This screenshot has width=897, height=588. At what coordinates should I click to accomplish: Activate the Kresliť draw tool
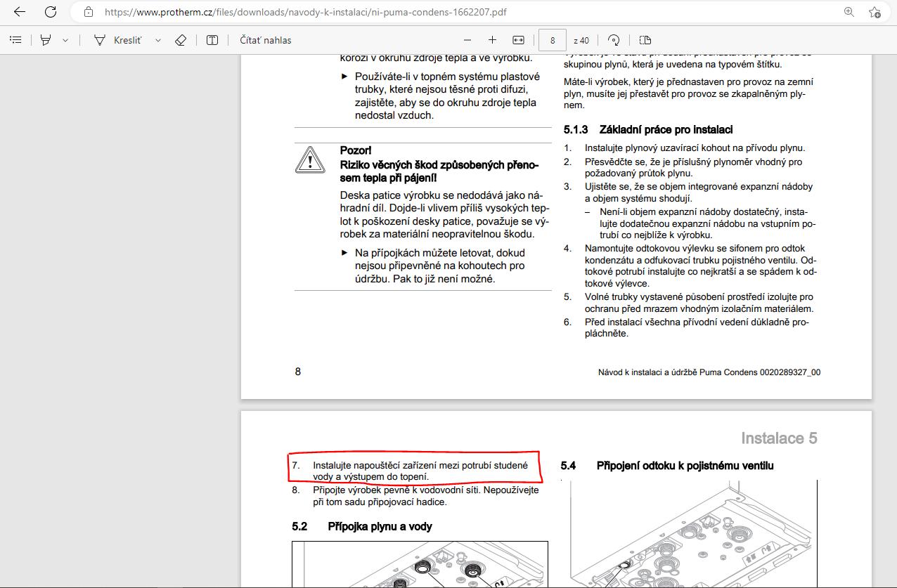click(x=118, y=40)
